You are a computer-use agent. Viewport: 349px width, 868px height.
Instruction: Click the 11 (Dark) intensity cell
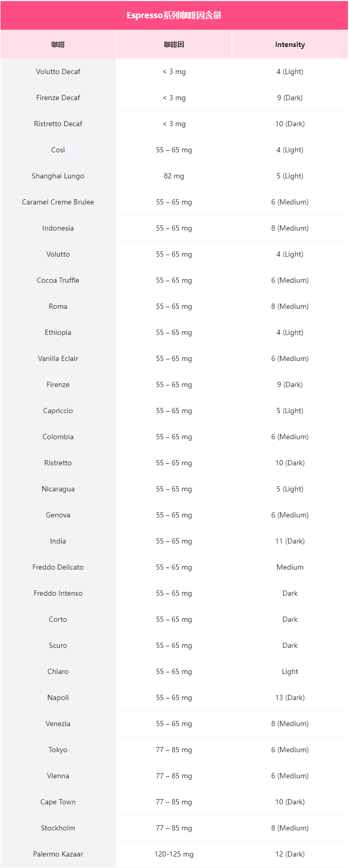tap(290, 541)
